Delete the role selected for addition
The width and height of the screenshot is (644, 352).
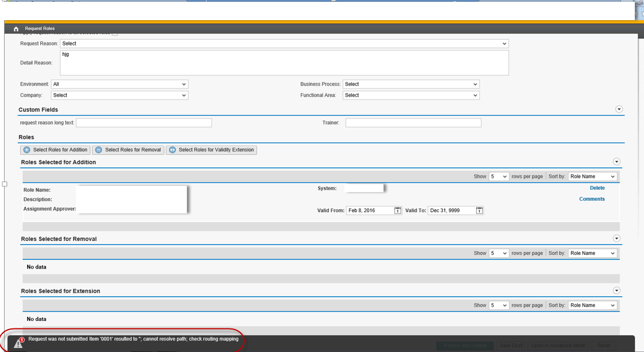tap(597, 188)
